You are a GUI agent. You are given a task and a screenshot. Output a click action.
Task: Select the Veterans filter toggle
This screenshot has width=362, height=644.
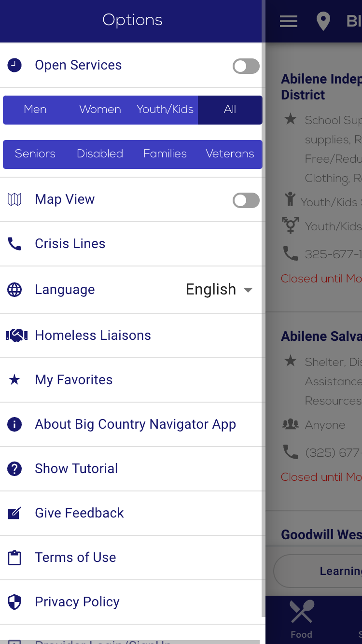(x=230, y=154)
